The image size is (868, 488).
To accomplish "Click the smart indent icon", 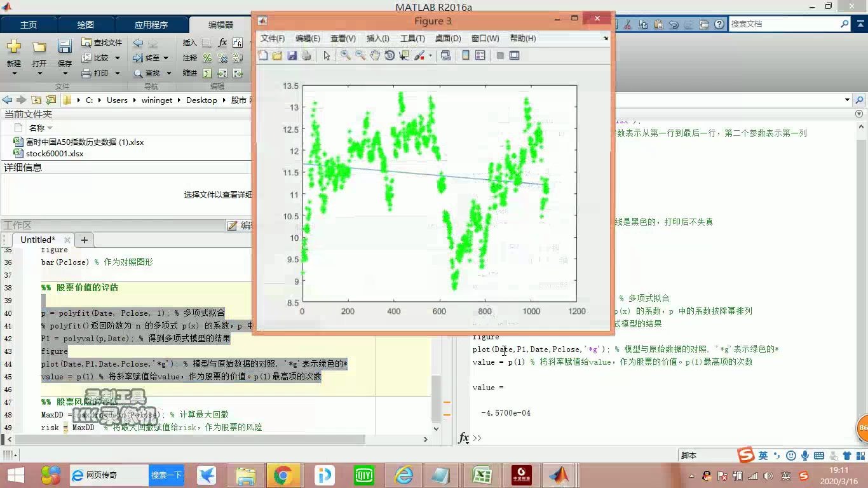I will [207, 73].
